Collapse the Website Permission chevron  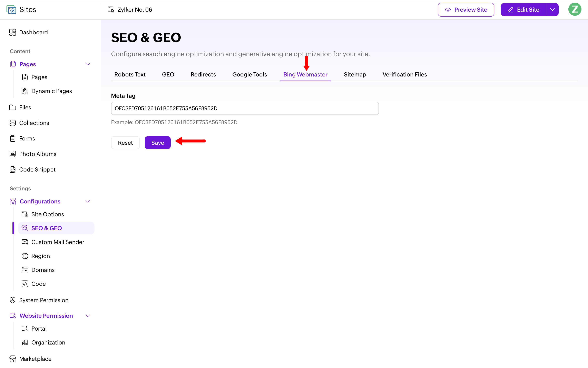coord(88,316)
